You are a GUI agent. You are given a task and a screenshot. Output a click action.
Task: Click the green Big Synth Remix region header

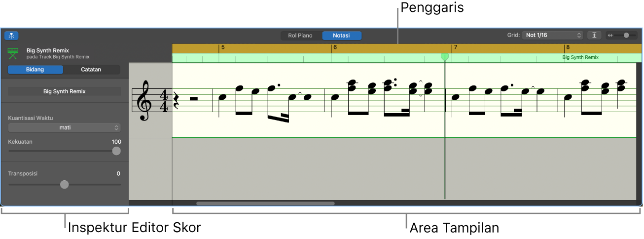click(x=404, y=57)
